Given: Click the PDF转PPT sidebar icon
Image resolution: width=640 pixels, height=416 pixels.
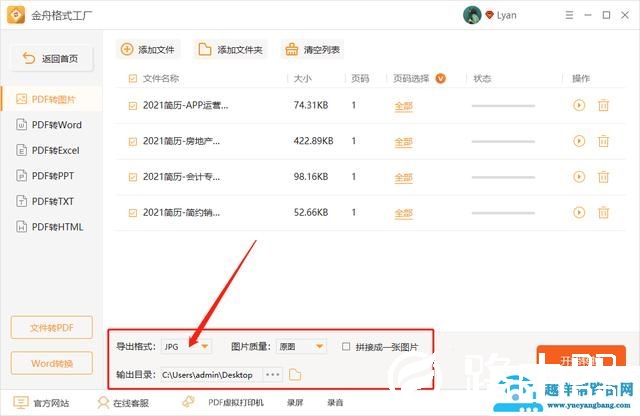Looking at the screenshot, I should click(x=21, y=176).
